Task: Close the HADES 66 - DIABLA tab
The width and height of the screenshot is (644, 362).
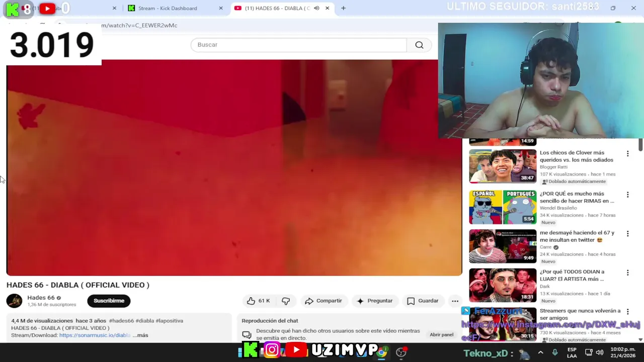Action: point(327,8)
